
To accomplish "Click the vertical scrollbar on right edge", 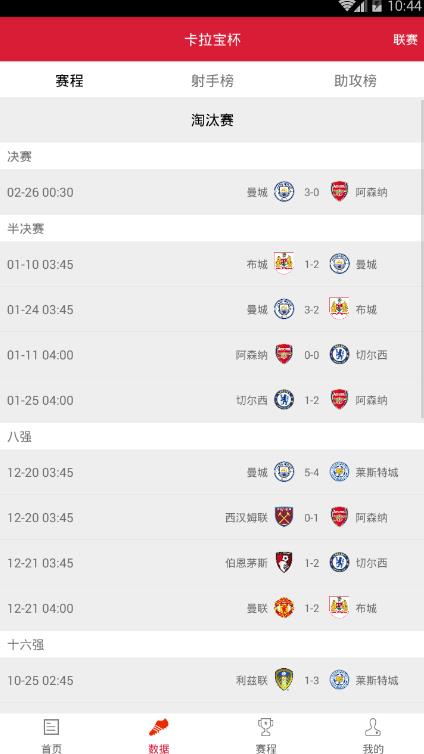I will (422, 258).
